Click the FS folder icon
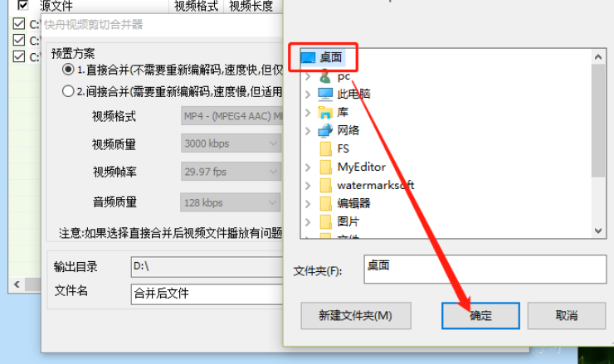 pos(325,148)
